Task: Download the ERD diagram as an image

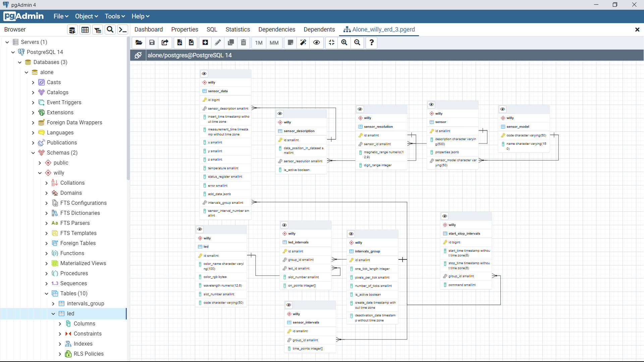Action: [191, 43]
